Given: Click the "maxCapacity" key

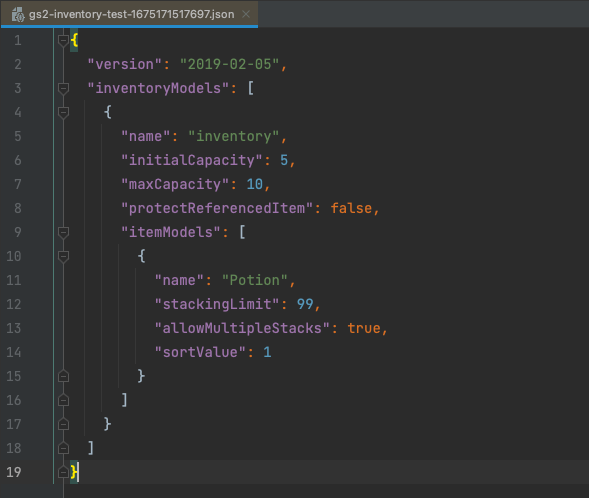Looking at the screenshot, I should point(175,184).
